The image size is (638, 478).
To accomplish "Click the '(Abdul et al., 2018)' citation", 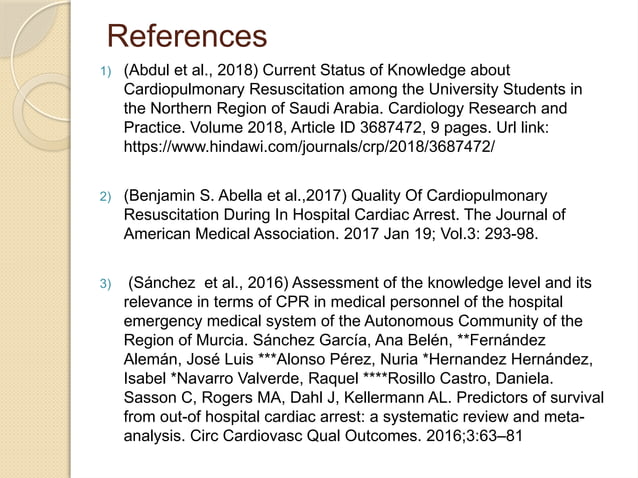I will (x=191, y=70).
